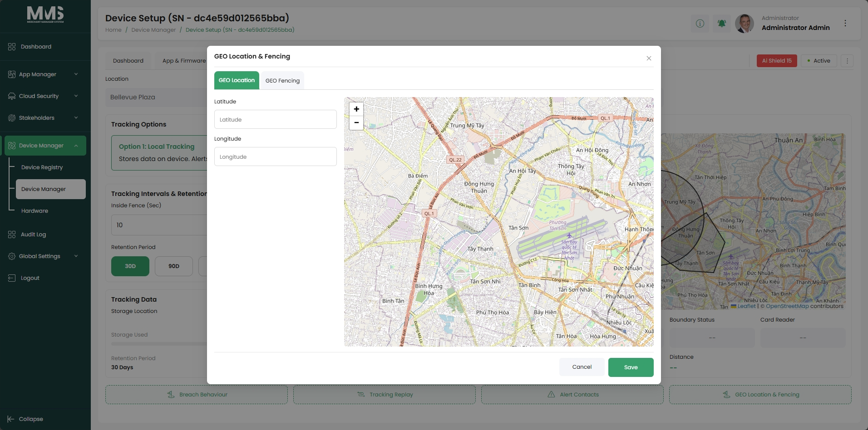Click the Breach Behaviour button
Screen dimensions: 868x430
[x=197, y=395]
